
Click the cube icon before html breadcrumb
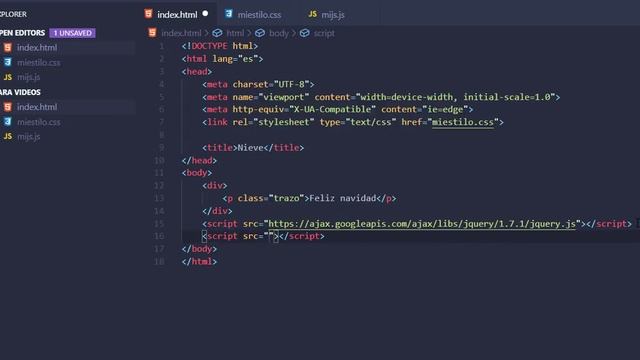click(218, 33)
